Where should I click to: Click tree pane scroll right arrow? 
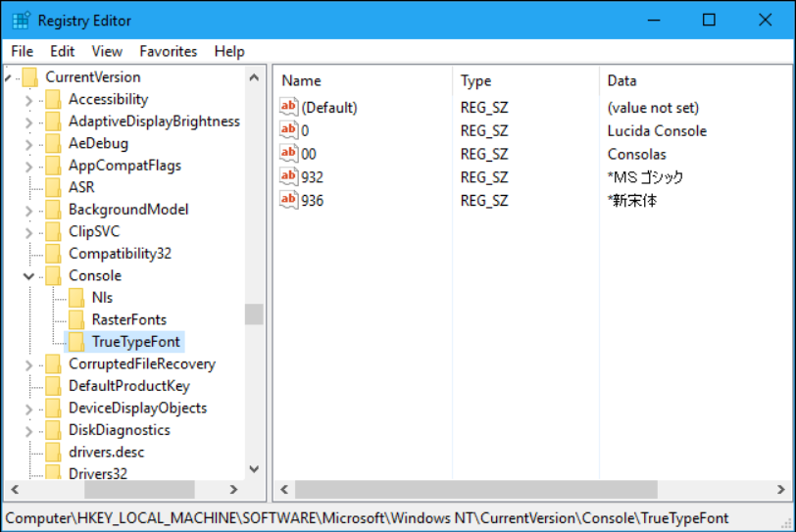[233, 490]
